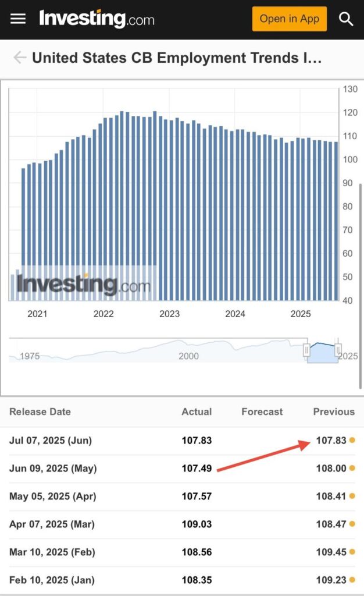Select the Actual column header

coord(197,411)
